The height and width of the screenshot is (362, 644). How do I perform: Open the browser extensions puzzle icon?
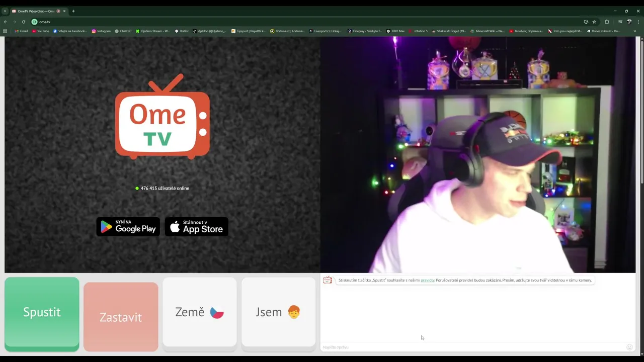pyautogui.click(x=607, y=22)
